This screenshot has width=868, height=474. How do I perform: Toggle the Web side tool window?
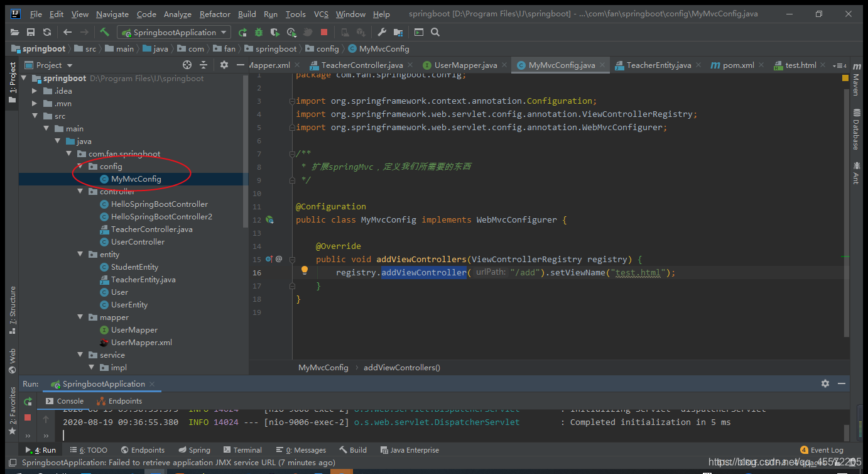click(x=12, y=360)
